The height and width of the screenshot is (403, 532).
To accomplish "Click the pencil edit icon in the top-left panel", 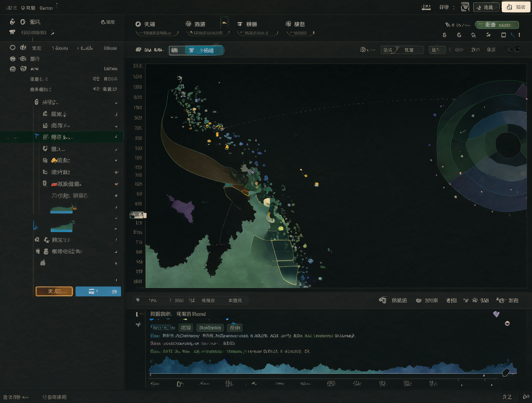I will click(x=52, y=33).
